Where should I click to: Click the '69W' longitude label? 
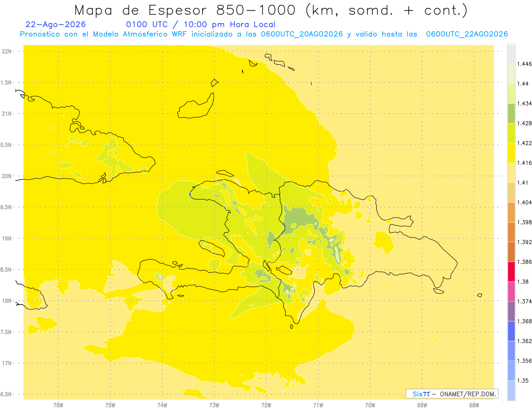coord(422,405)
